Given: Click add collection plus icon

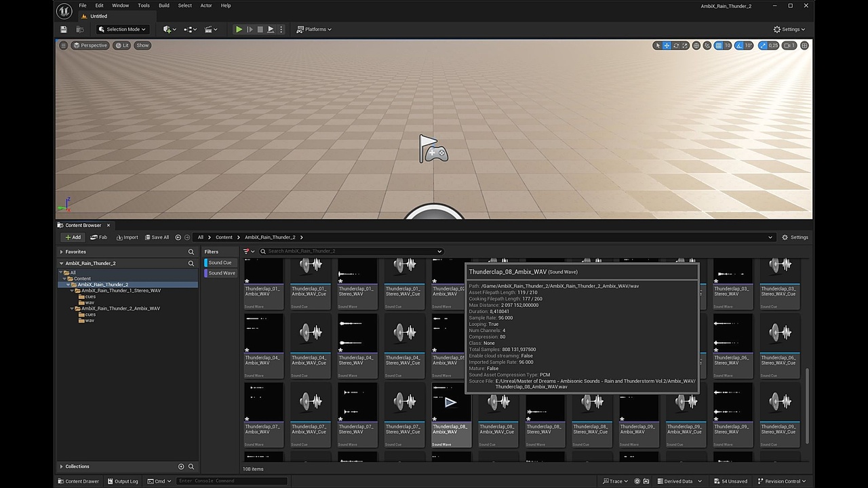Looking at the screenshot, I should [x=181, y=466].
